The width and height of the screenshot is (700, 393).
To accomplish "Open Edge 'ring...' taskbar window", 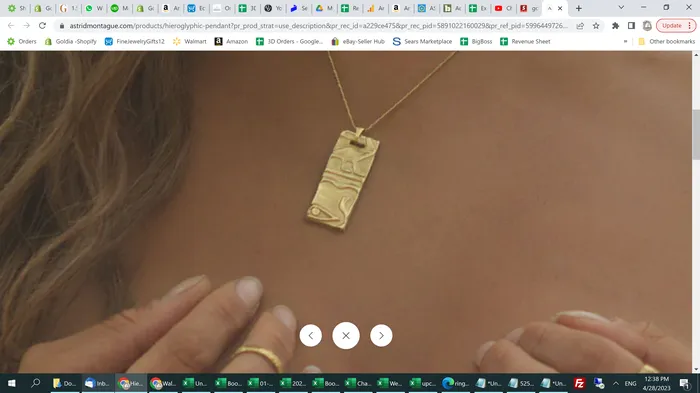I will (456, 383).
